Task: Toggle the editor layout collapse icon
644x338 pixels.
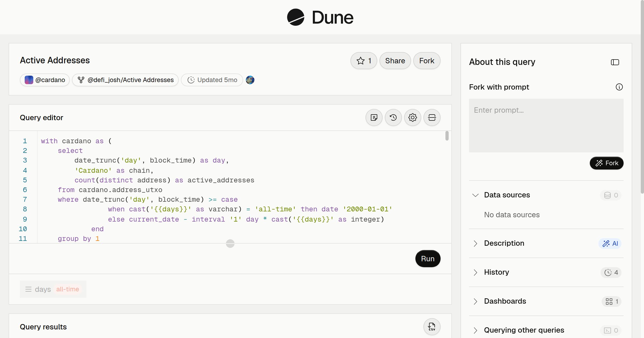Action: [x=432, y=117]
